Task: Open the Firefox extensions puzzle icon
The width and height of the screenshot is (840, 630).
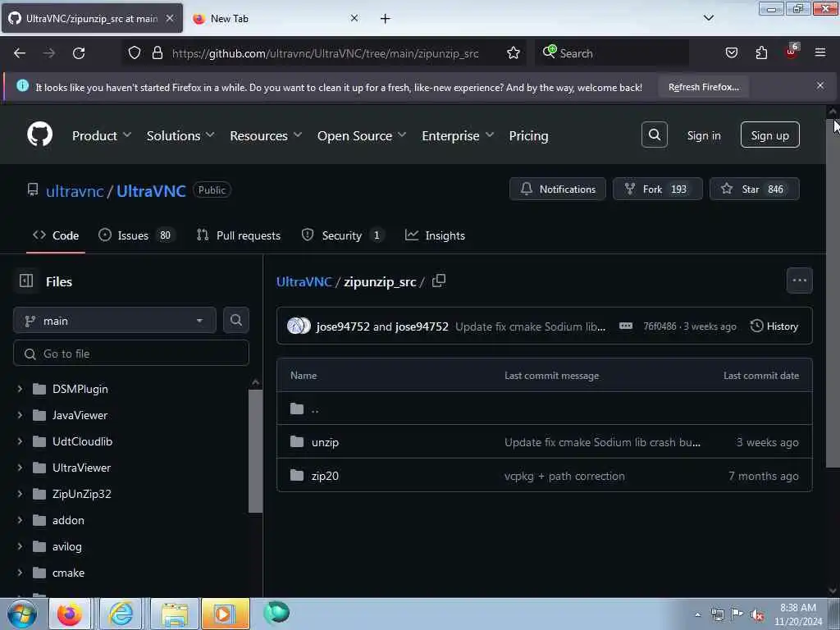Action: tap(761, 53)
